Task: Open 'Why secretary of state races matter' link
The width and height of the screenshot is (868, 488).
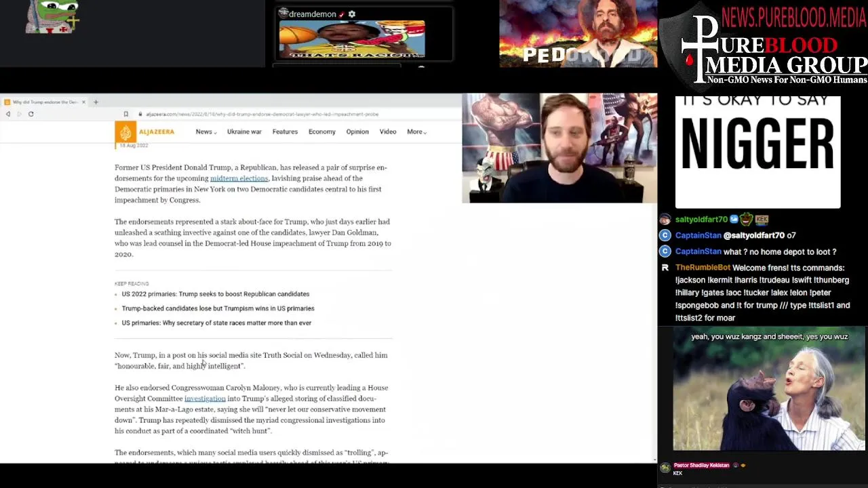Action: coord(216,323)
